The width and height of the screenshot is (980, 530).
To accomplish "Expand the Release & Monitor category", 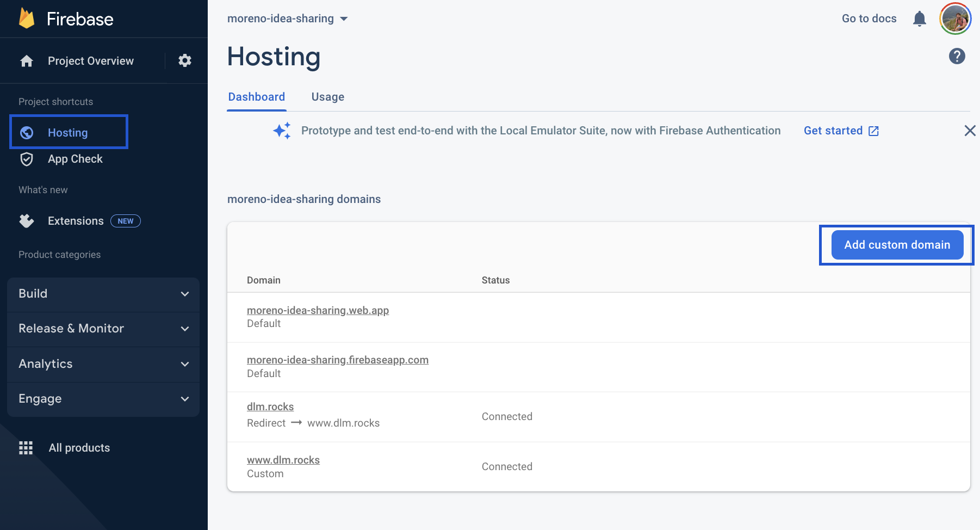I will (103, 329).
